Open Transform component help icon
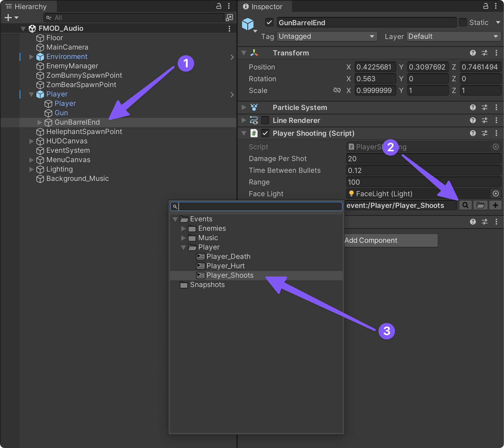Viewport: 504px width, 448px height. 473,53
